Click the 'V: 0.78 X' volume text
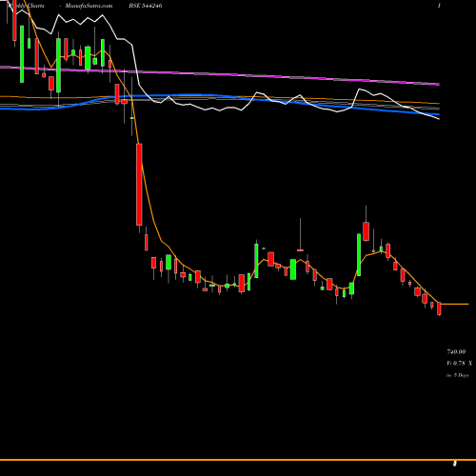 click(459, 364)
